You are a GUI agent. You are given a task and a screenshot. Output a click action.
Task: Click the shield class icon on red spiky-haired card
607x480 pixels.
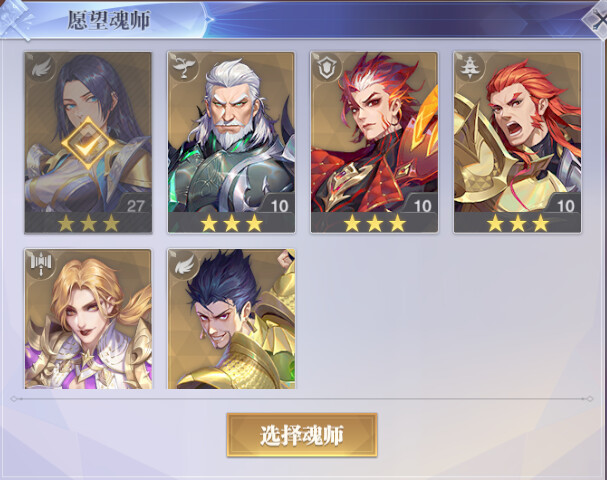tap(327, 68)
